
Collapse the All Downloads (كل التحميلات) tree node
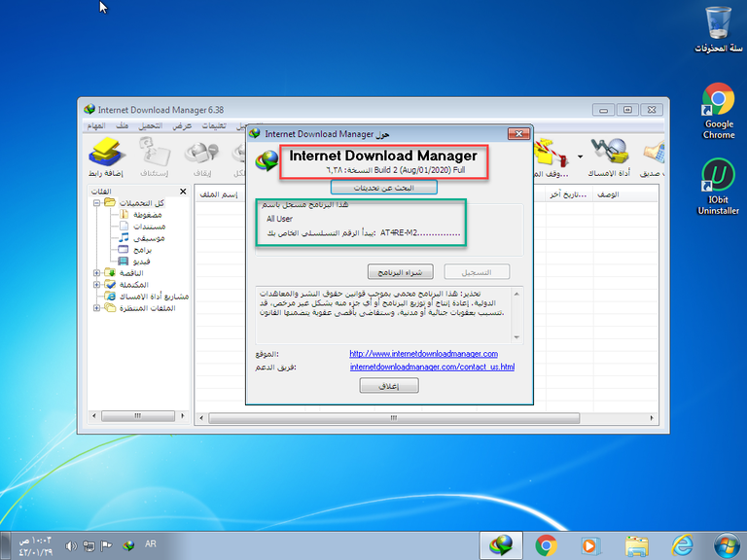[96, 203]
